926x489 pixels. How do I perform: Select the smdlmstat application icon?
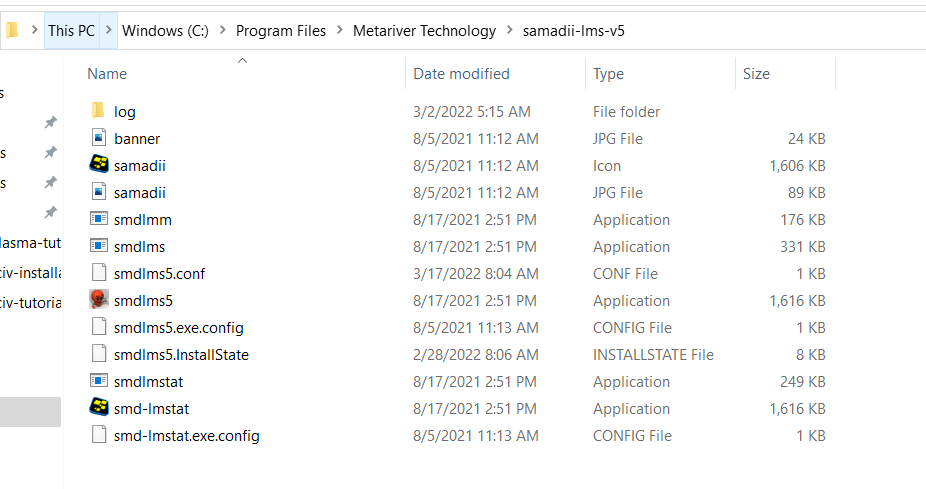pos(98,381)
